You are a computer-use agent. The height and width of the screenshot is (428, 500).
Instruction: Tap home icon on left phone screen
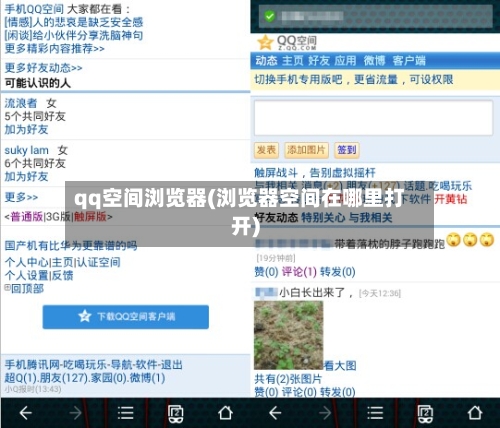click(226, 413)
